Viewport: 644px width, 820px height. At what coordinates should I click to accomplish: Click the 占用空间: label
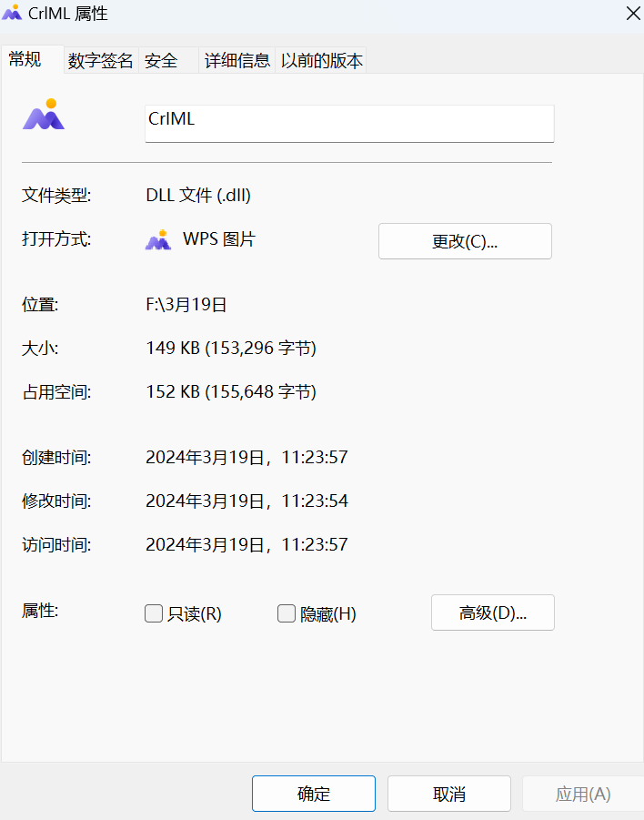coord(56,392)
